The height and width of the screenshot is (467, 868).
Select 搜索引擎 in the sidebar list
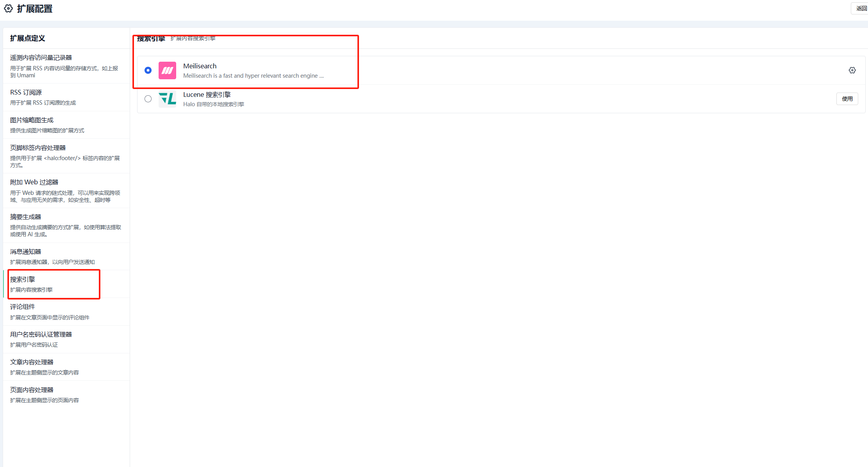pyautogui.click(x=23, y=280)
